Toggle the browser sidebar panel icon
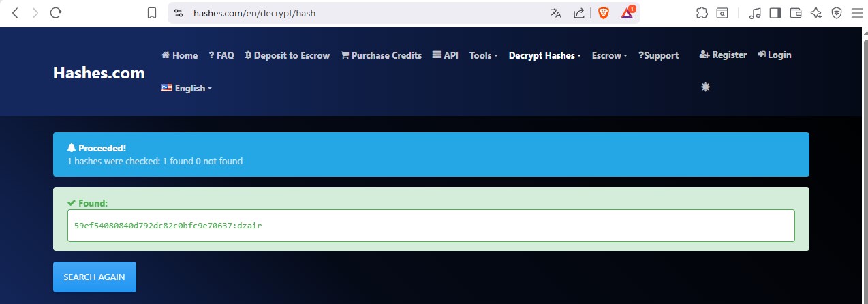This screenshot has height=304, width=868. coord(775,13)
